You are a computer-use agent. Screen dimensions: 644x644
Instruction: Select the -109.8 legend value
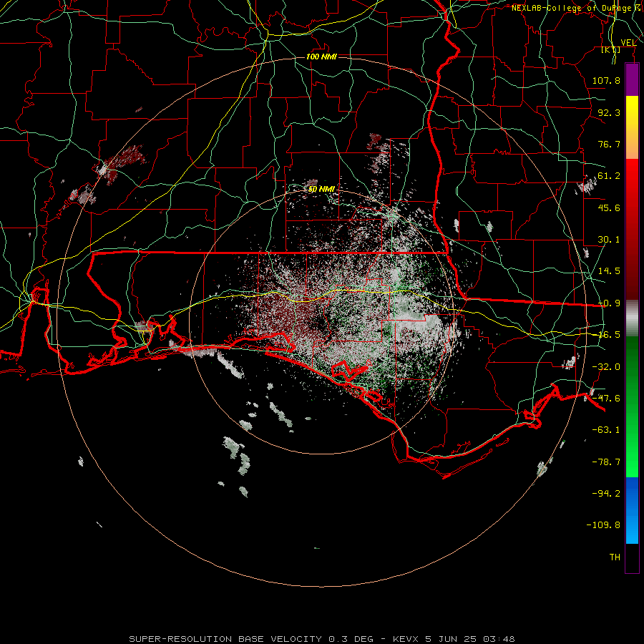[x=603, y=525]
